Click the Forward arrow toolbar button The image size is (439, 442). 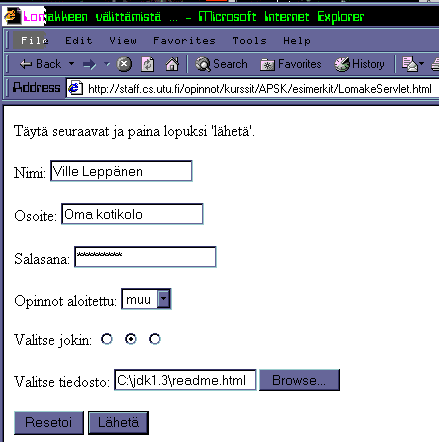click(x=89, y=64)
